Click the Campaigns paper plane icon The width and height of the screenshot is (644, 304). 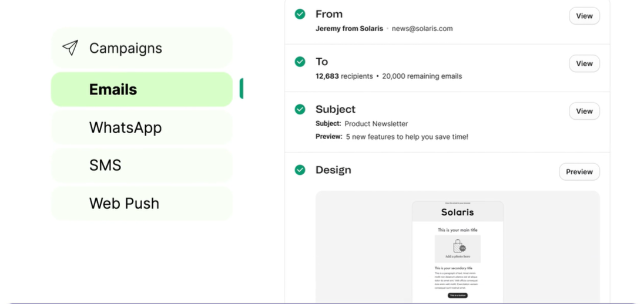(71, 48)
